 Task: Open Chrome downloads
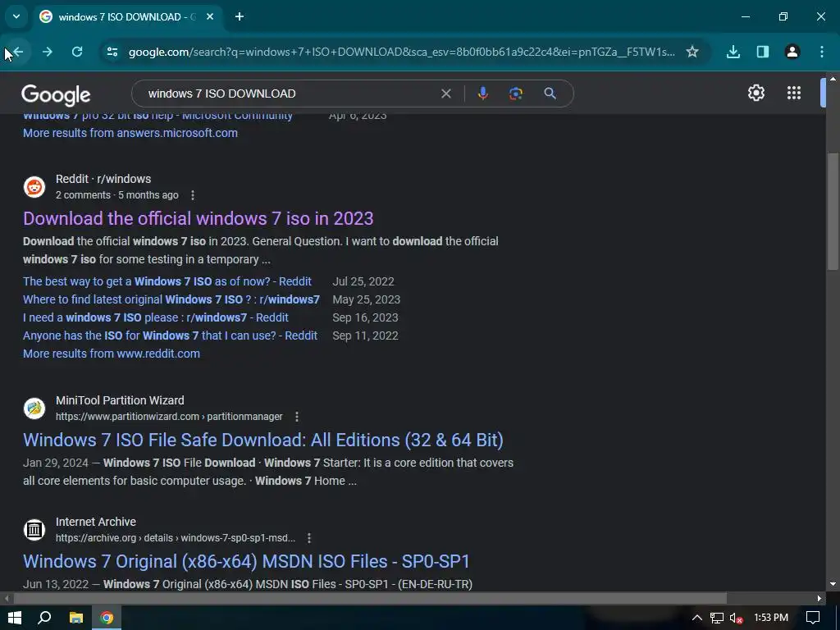coord(733,52)
